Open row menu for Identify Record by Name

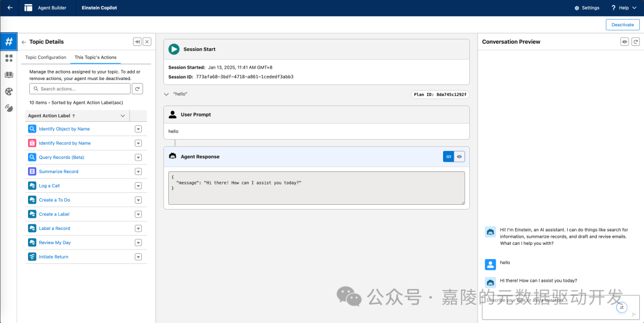pos(138,143)
